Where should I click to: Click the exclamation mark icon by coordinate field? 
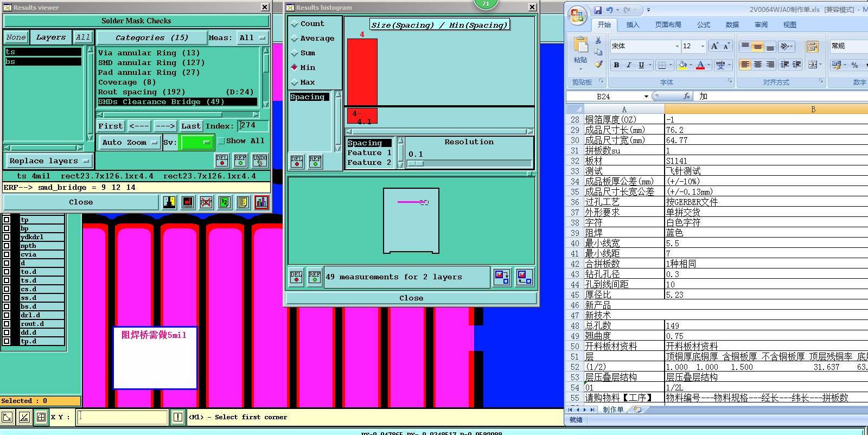tap(178, 417)
